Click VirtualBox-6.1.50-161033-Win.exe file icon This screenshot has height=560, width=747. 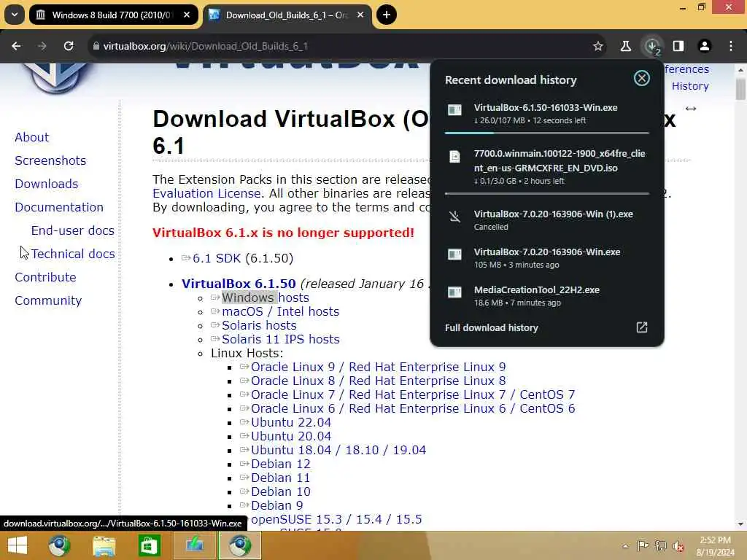coord(454,110)
